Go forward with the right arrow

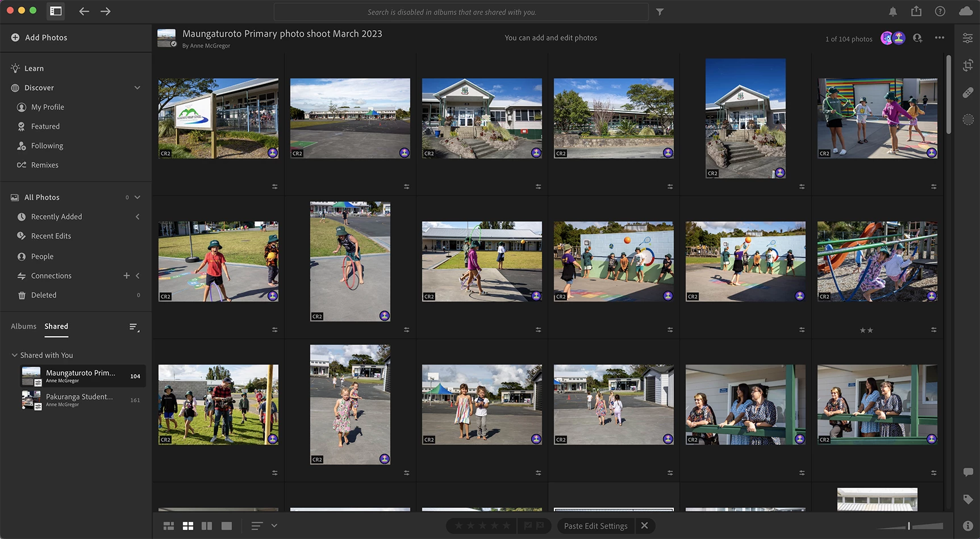(106, 11)
